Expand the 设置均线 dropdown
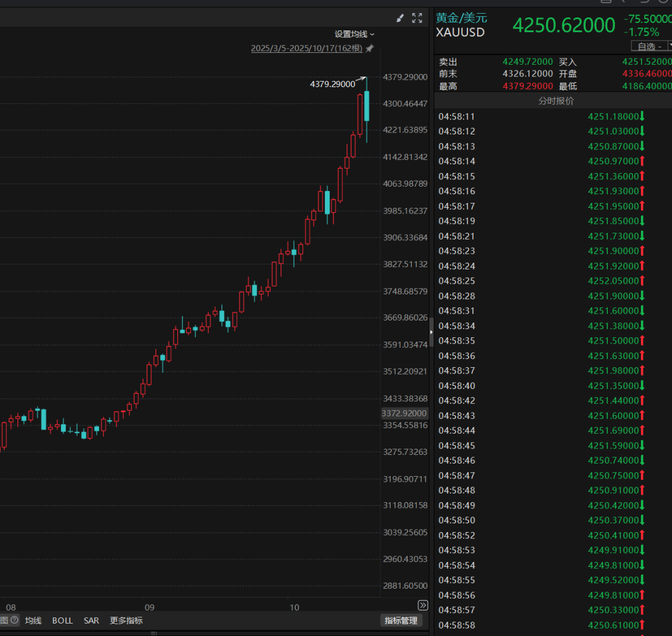672x636 pixels. [355, 34]
